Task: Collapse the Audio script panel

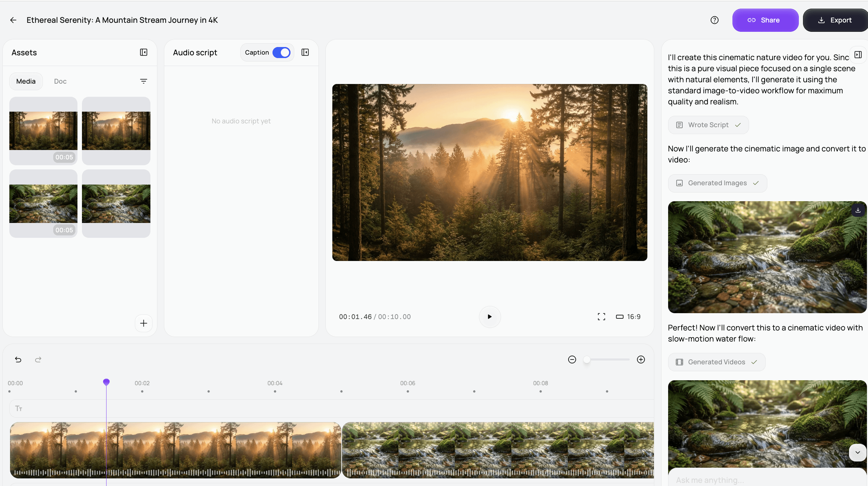Action: point(305,52)
